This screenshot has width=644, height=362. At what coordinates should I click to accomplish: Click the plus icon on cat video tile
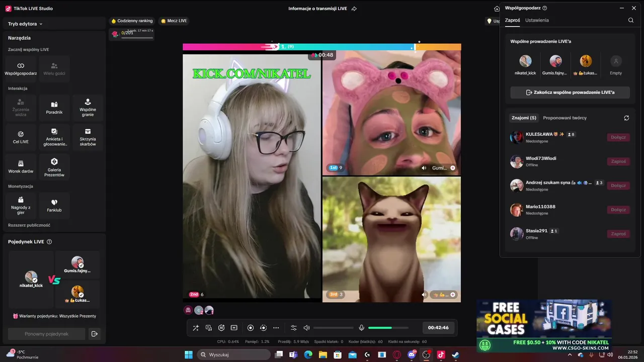click(453, 295)
